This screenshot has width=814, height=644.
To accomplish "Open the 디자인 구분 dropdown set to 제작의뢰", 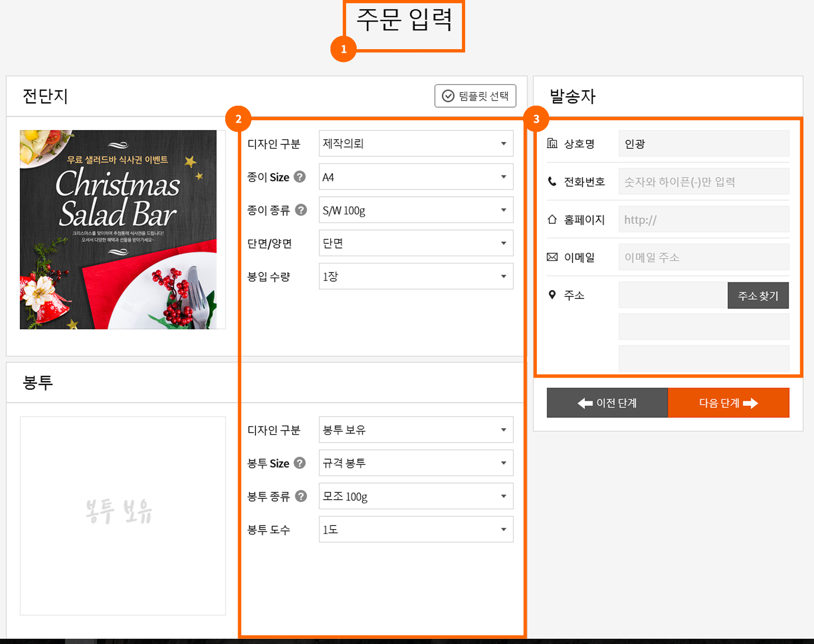I will (416, 143).
